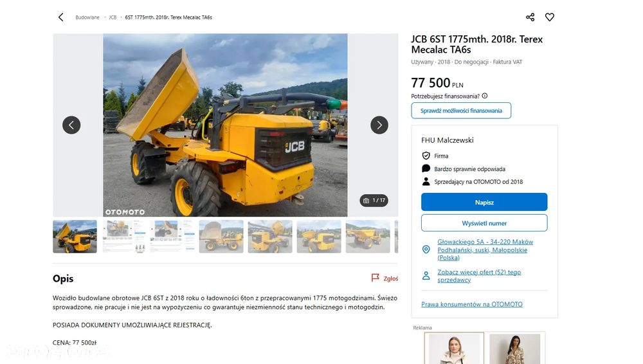643x364 pixels.
Task: Click Sprawdź możliwości finansowania button
Action: (x=461, y=111)
